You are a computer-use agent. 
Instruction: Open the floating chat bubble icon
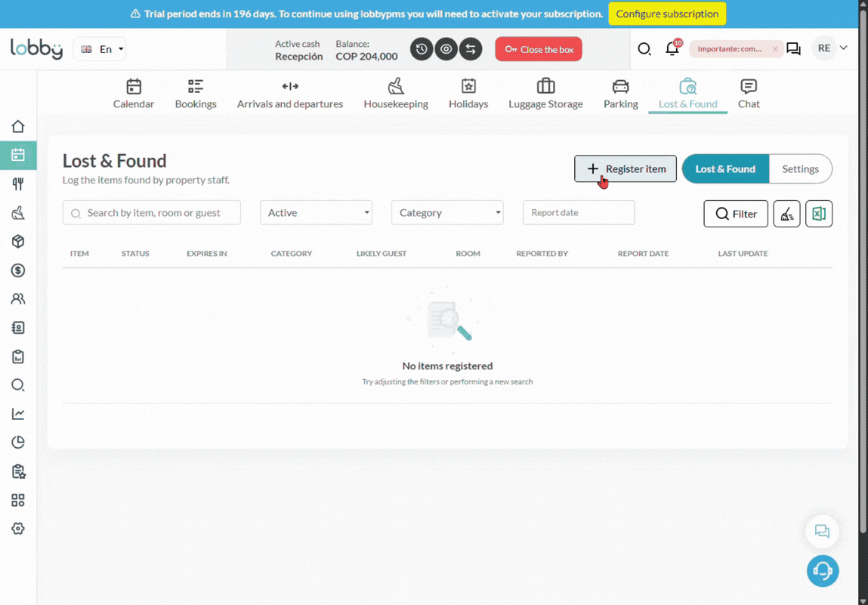(x=822, y=532)
